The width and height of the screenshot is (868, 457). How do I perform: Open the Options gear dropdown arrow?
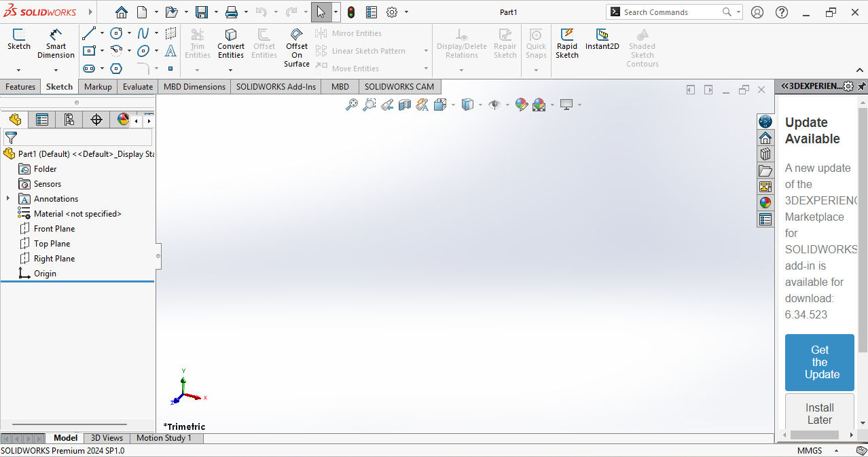[406, 12]
